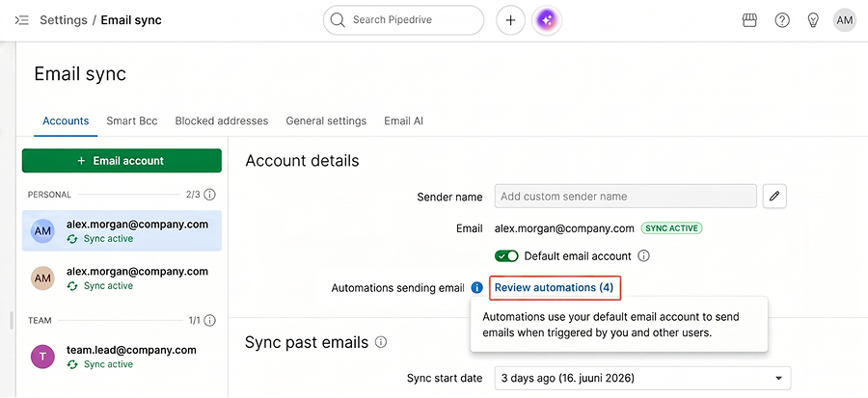The width and height of the screenshot is (868, 398).
Task: Open the AM user profile avatar
Action: coord(844,20)
